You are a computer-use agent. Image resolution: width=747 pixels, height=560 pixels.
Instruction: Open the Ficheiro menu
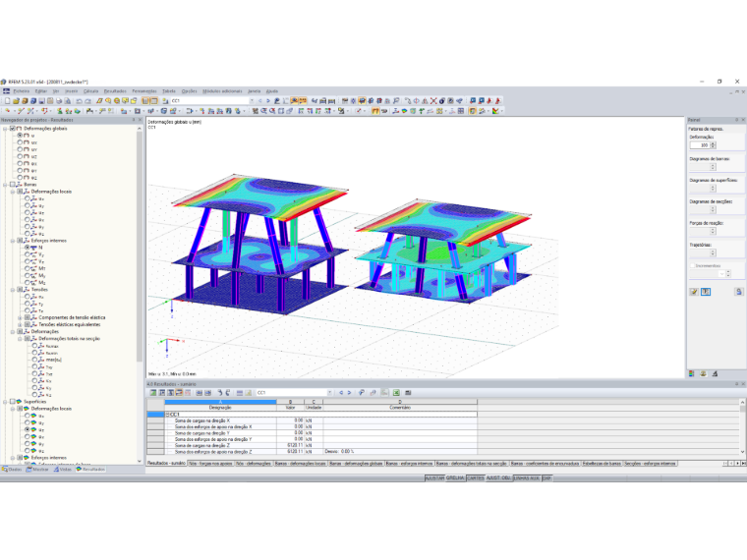pyautogui.click(x=21, y=91)
